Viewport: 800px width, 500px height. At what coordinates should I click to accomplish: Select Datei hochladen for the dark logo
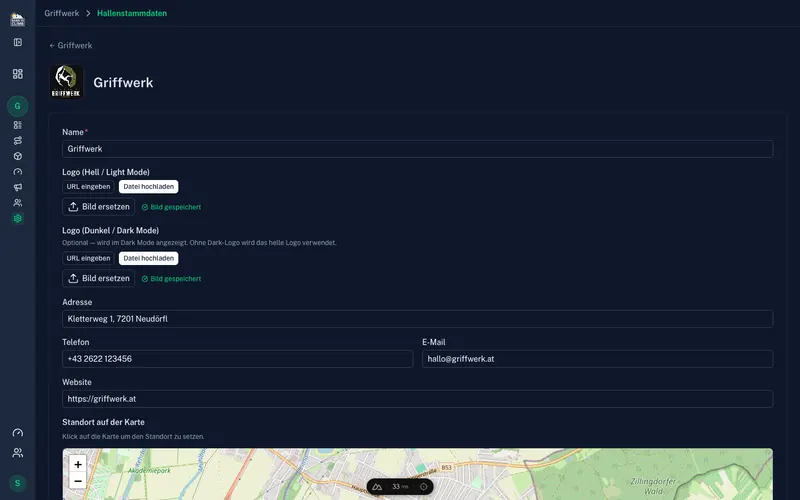pyautogui.click(x=148, y=258)
